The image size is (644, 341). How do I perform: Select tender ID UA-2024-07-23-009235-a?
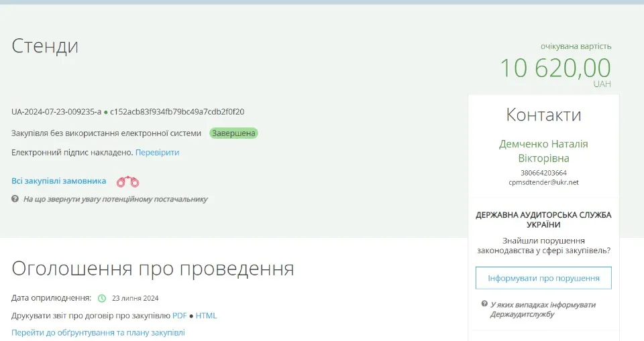coord(56,112)
